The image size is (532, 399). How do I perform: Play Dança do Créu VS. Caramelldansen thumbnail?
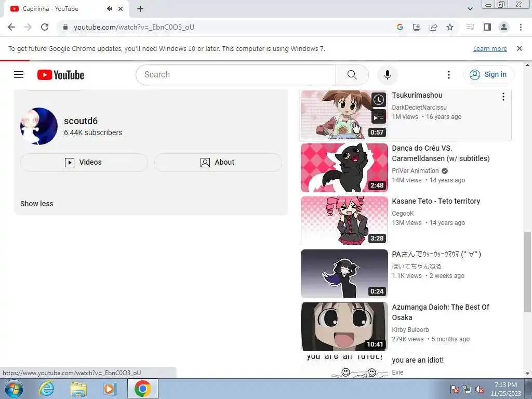click(x=344, y=168)
